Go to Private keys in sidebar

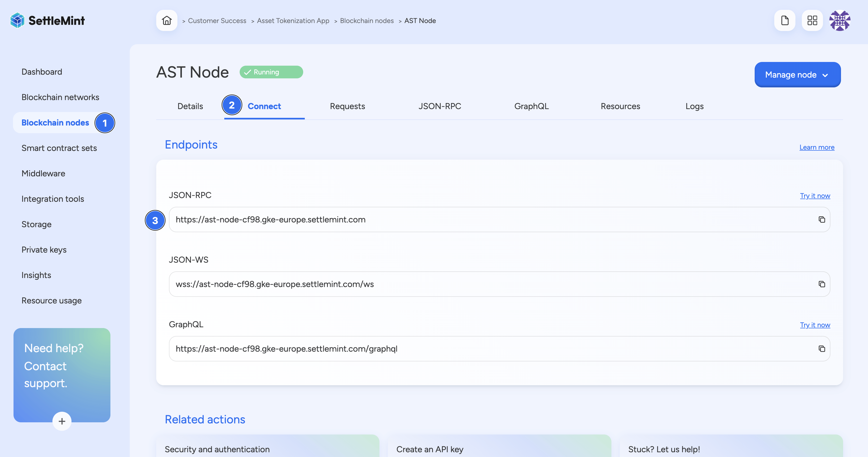(x=44, y=250)
